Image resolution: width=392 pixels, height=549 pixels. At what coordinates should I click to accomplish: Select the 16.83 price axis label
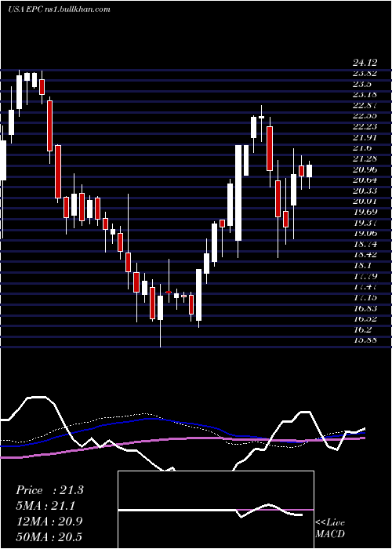(365, 308)
